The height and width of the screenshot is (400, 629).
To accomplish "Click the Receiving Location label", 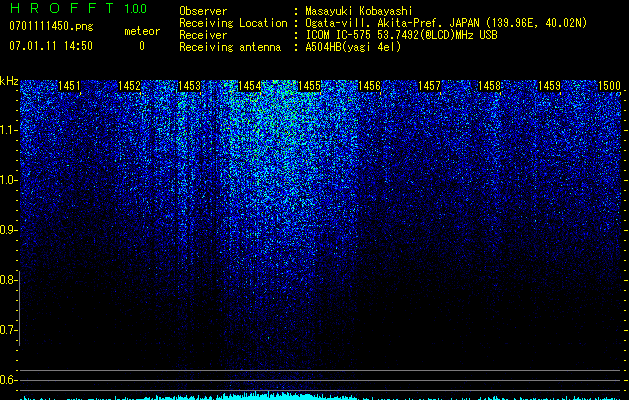I will coord(233,23).
